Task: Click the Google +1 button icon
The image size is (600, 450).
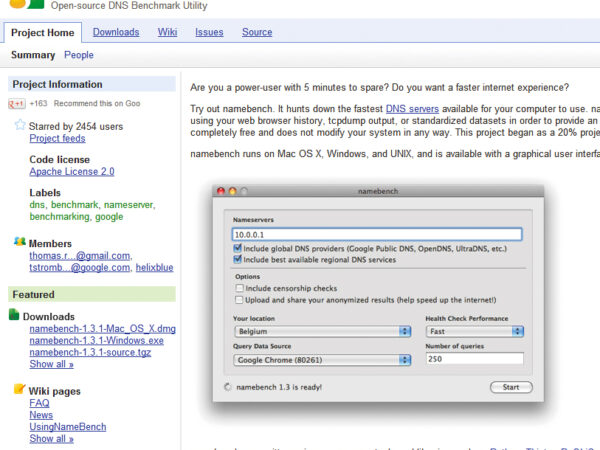Action: pyautogui.click(x=18, y=103)
